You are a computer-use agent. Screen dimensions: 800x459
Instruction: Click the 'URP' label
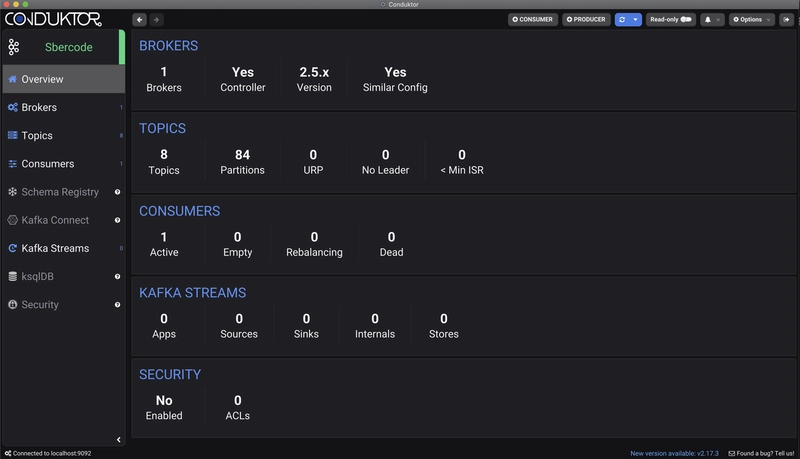pyautogui.click(x=313, y=170)
